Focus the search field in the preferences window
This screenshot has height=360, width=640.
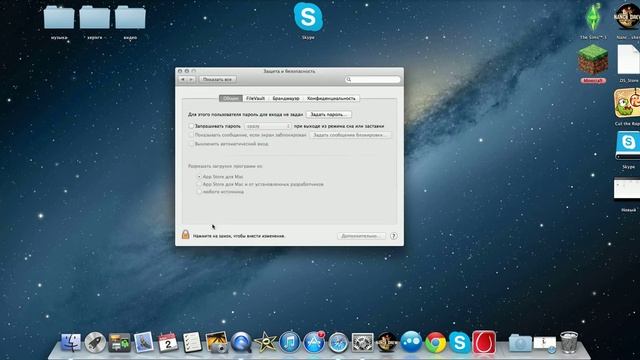point(373,79)
